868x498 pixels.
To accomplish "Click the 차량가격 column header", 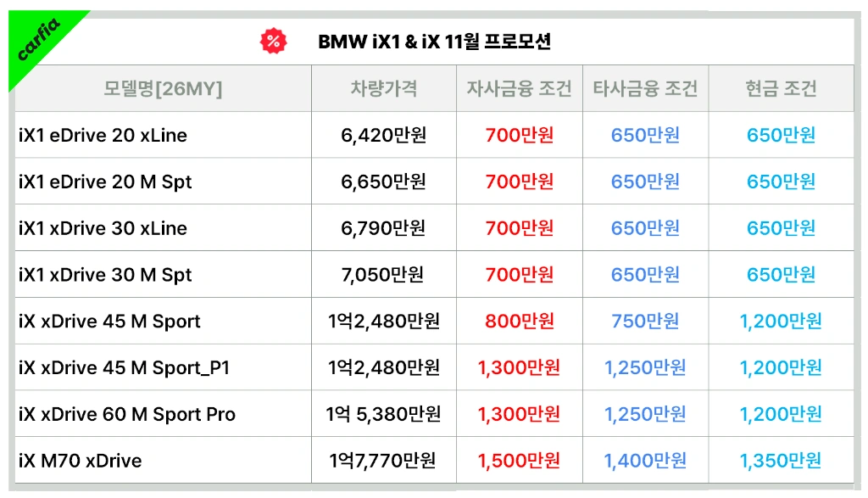I will pos(384,88).
